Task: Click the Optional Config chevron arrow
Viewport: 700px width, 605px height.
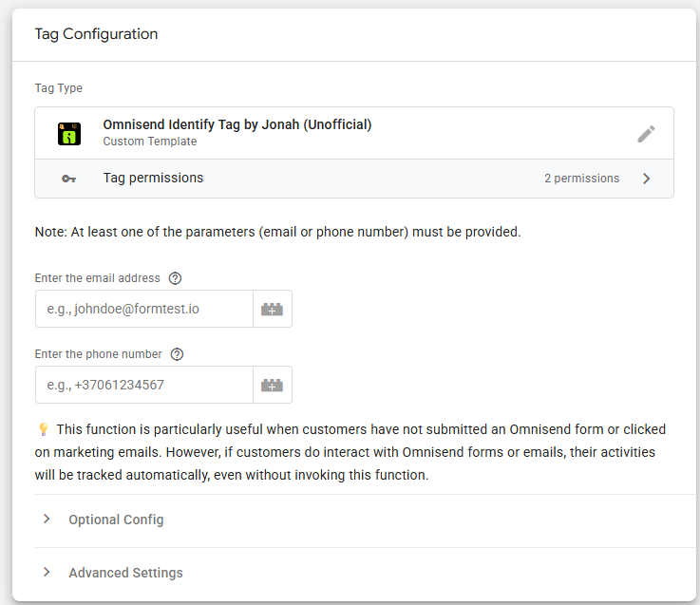Action: tap(47, 519)
